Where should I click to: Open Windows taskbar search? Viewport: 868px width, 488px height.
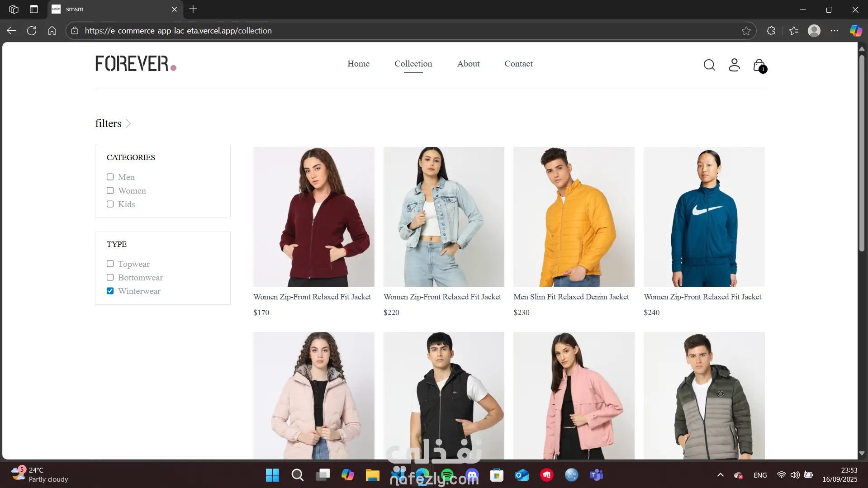298,475
